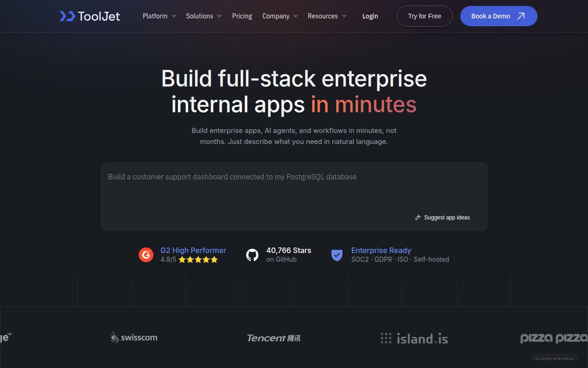This screenshot has height=368, width=588.
Task: Click the ToolJet logo icon
Action: click(x=68, y=16)
